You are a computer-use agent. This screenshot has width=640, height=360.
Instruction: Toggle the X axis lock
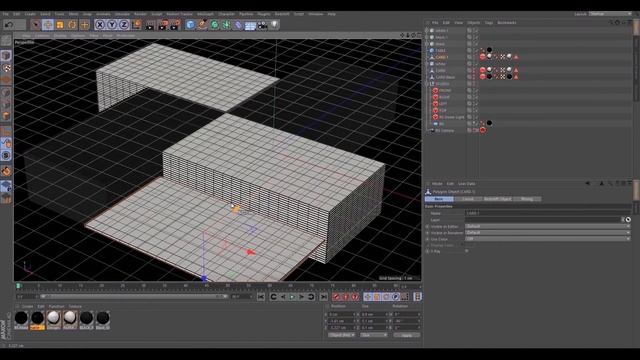coord(100,25)
